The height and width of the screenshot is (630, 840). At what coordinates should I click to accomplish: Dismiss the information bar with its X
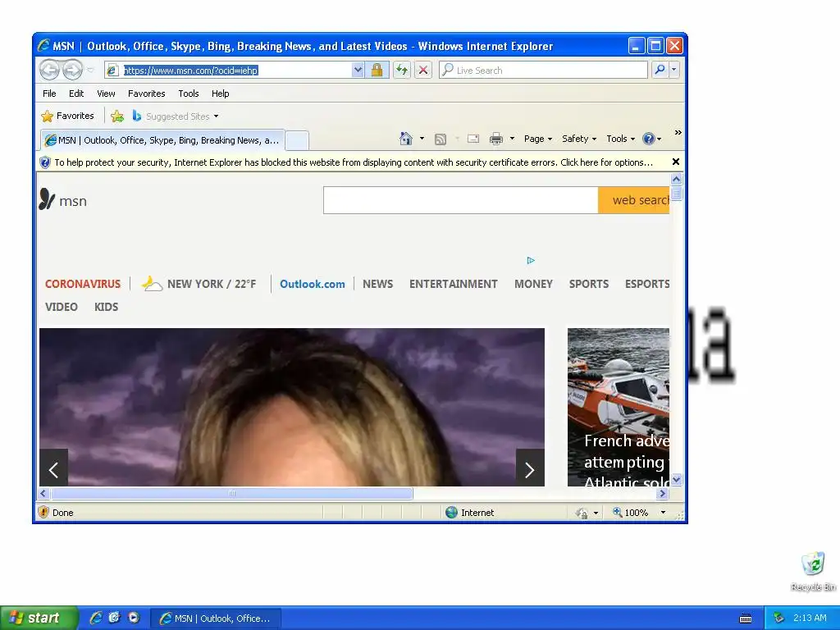[676, 162]
